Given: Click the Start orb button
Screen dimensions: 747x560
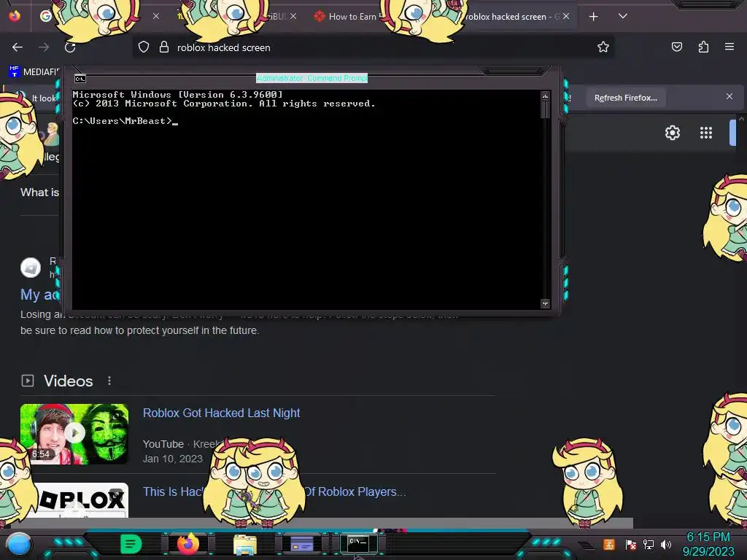Looking at the screenshot, I should click(19, 544).
